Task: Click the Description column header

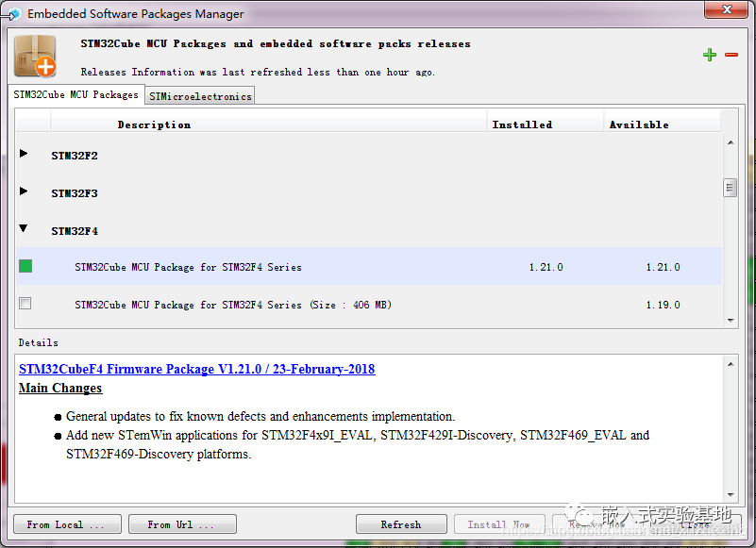Action: pyautogui.click(x=154, y=125)
